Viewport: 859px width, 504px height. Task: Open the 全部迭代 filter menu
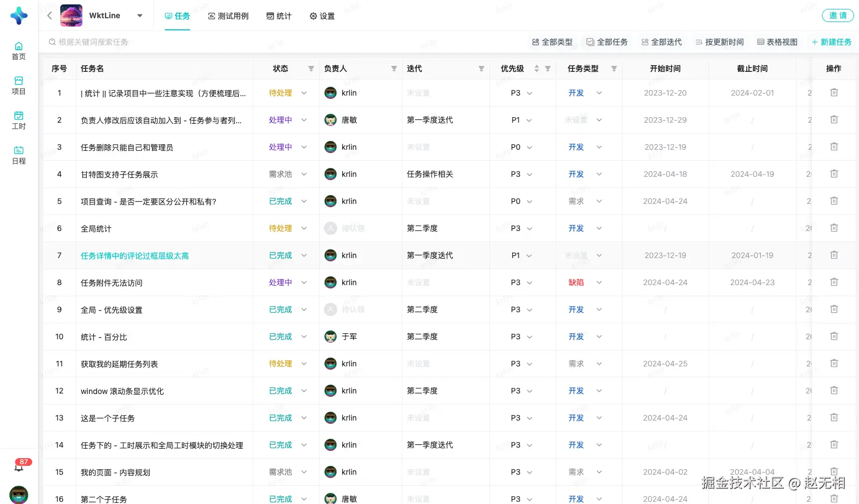pos(662,42)
